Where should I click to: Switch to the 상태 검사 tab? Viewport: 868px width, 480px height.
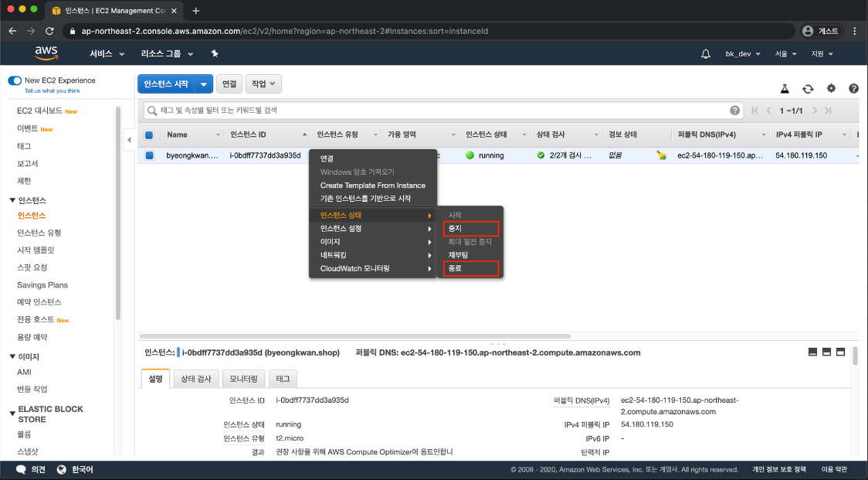click(x=196, y=379)
